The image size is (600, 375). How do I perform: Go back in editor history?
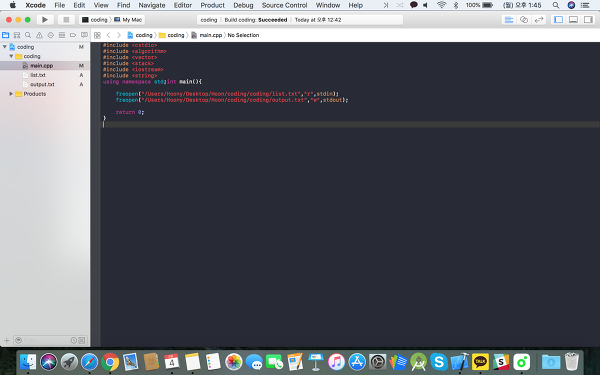[108, 35]
